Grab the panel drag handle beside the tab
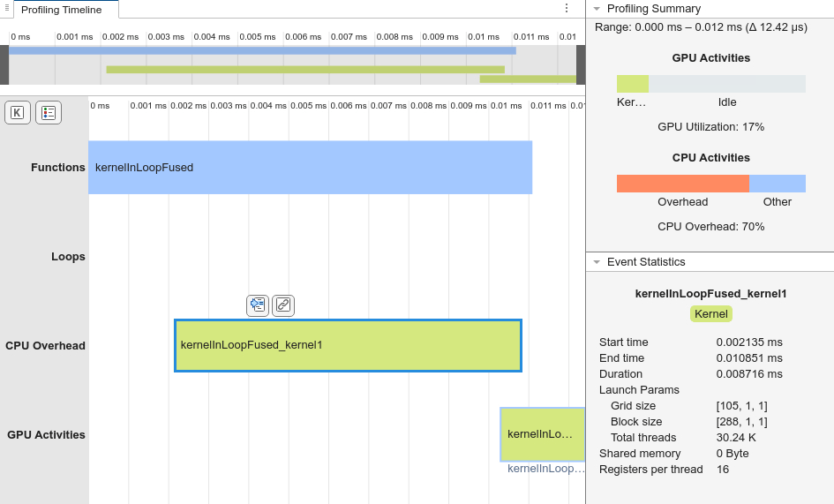The width and height of the screenshot is (834, 504). pos(6,8)
